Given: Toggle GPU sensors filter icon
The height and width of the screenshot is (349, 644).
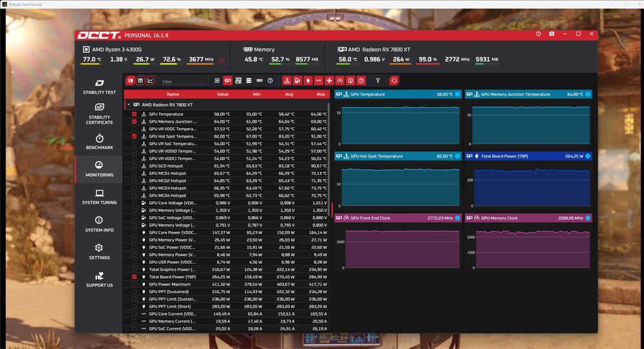Looking at the screenshot, I should (x=227, y=81).
